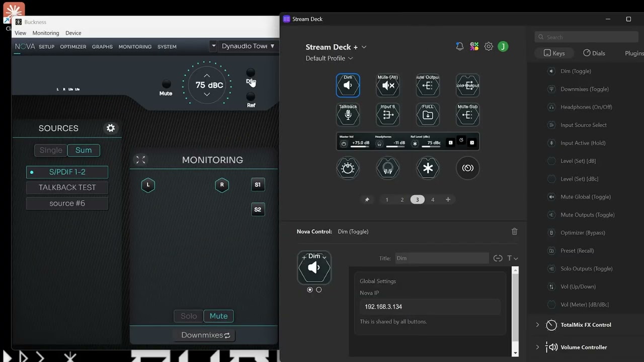
Task: Select the Mute Outputs key
Action: coord(428,85)
